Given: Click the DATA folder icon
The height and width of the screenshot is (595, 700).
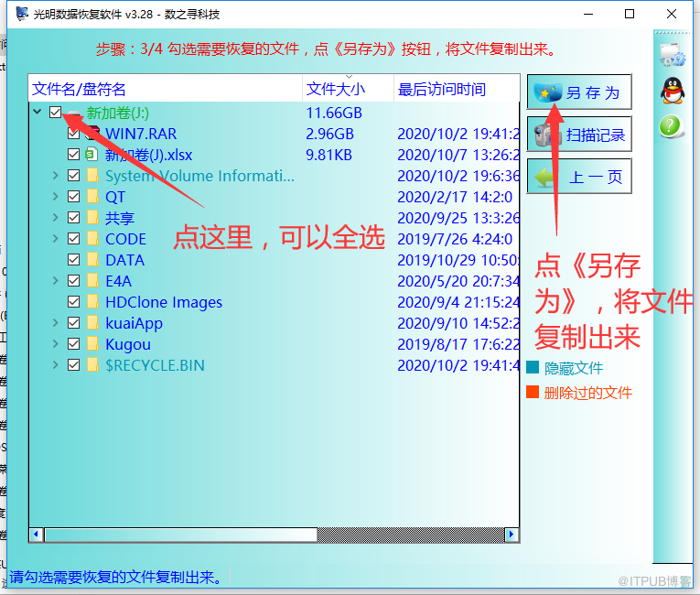Looking at the screenshot, I should (92, 260).
